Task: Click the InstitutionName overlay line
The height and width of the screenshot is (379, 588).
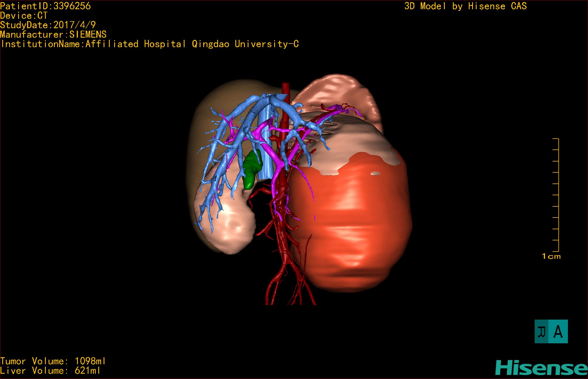Action: (150, 44)
